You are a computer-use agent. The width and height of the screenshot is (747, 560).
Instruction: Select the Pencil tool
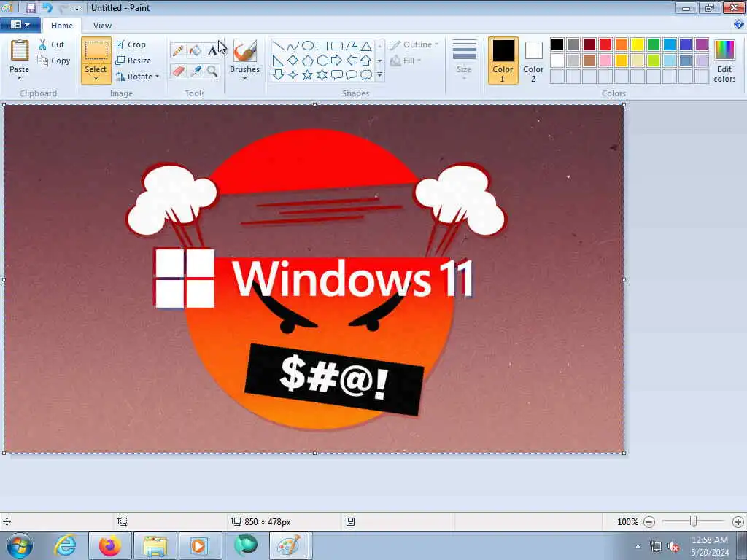point(178,50)
